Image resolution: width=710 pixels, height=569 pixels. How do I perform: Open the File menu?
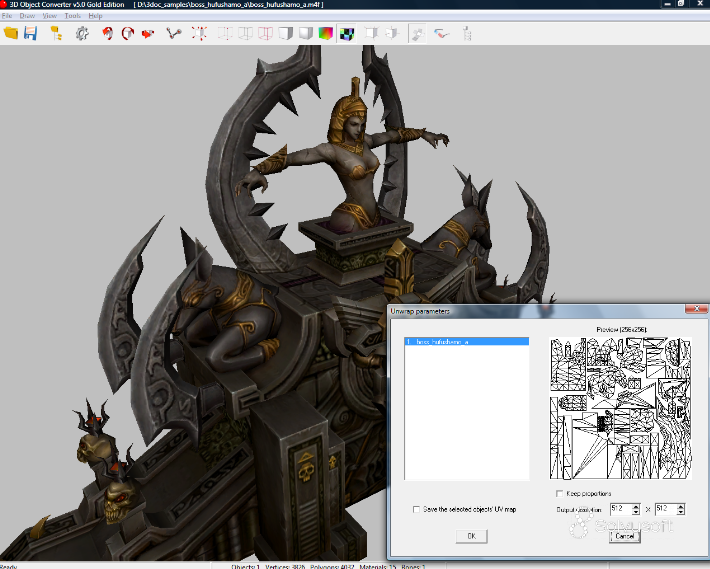point(7,15)
